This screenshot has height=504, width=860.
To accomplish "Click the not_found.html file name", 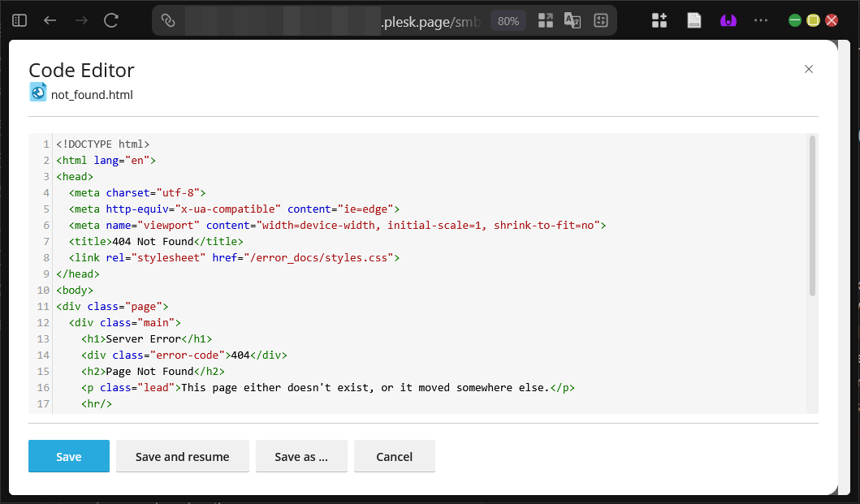I will (x=92, y=95).
